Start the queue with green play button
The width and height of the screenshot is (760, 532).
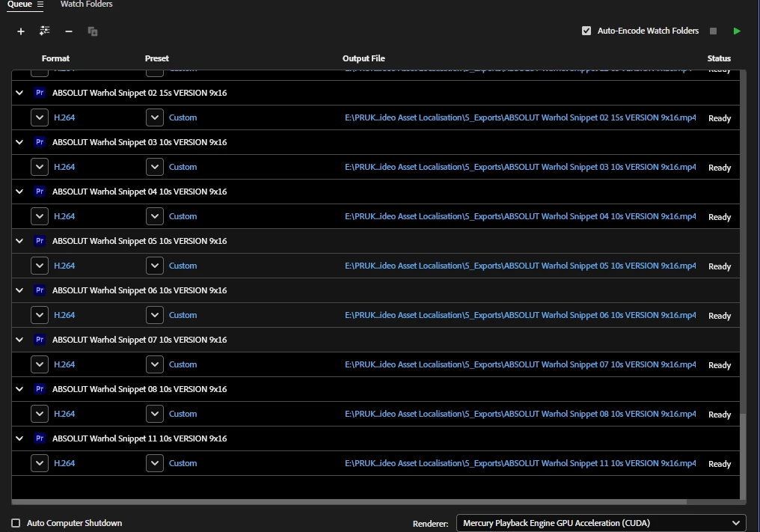tap(737, 31)
